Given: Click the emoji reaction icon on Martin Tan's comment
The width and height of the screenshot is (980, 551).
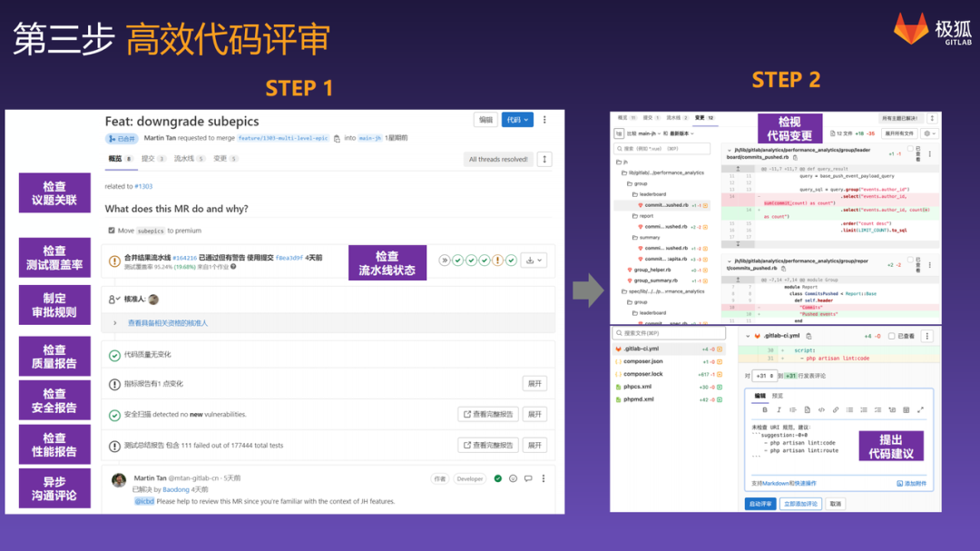Looking at the screenshot, I should (513, 478).
